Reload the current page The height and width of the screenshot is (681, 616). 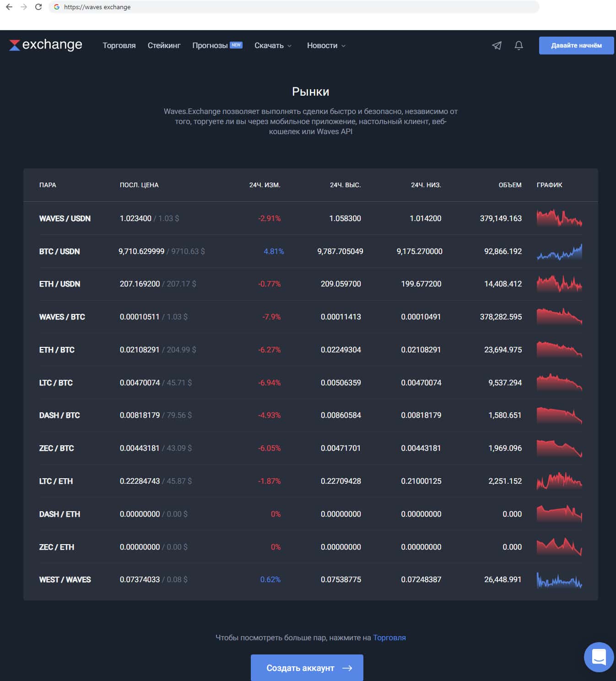38,7
